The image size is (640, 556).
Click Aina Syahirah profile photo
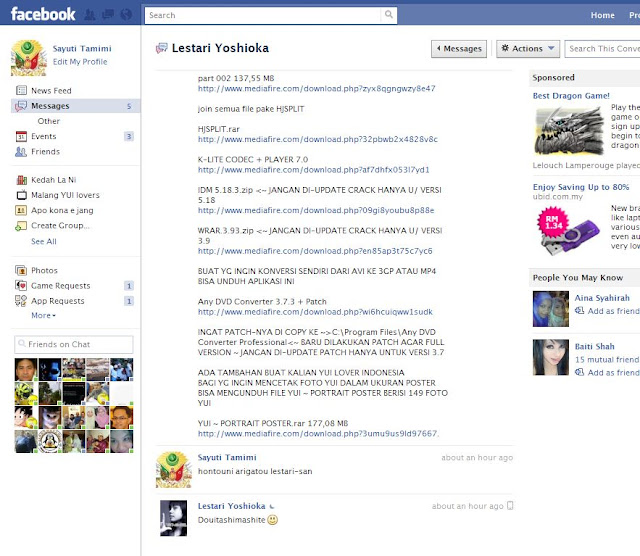click(x=551, y=309)
